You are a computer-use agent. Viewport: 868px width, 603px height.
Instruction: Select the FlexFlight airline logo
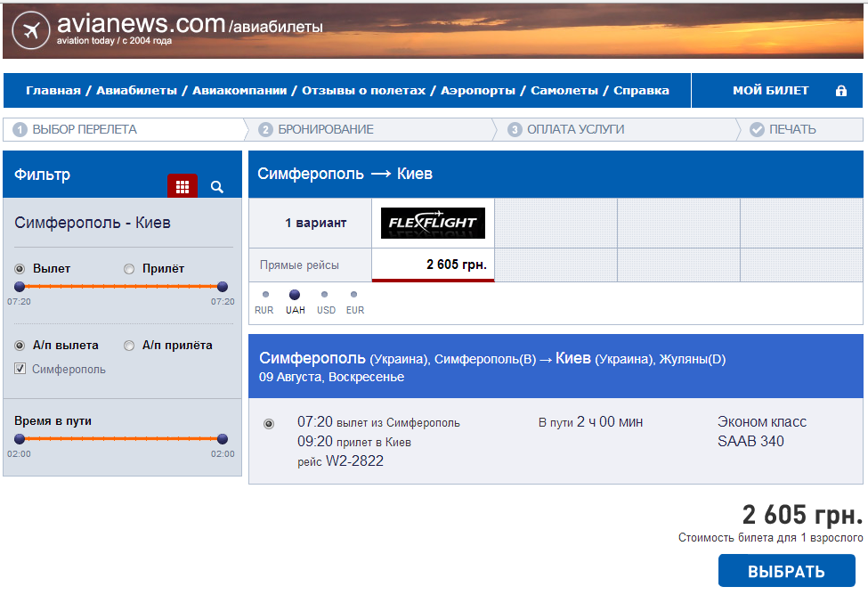point(433,223)
